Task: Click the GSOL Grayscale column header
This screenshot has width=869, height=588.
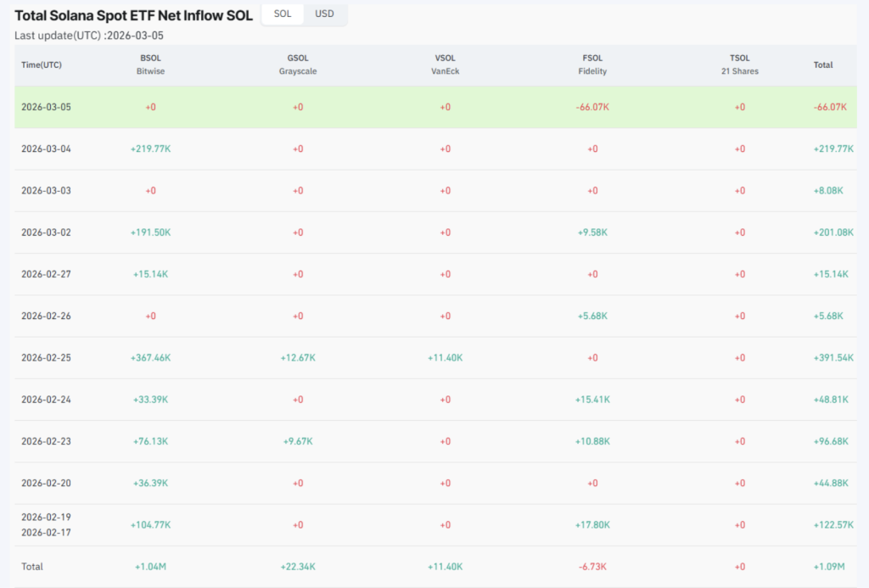Action: (x=298, y=64)
